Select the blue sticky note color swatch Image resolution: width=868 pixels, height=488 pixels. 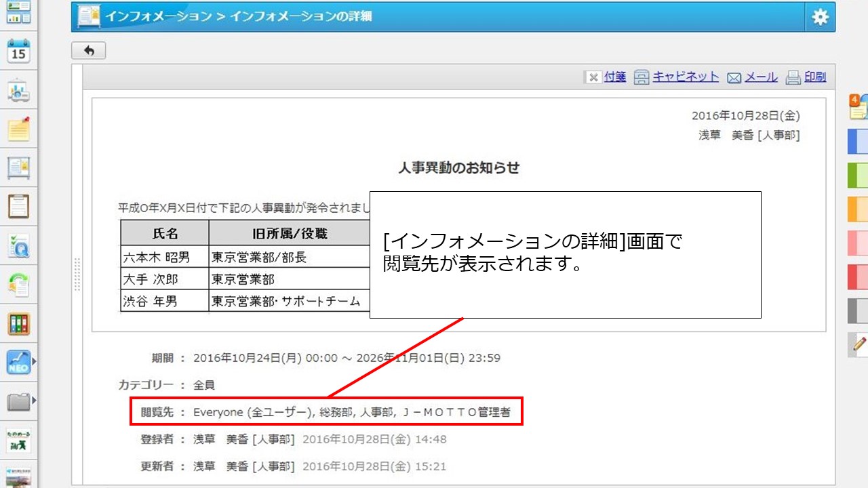(x=858, y=141)
